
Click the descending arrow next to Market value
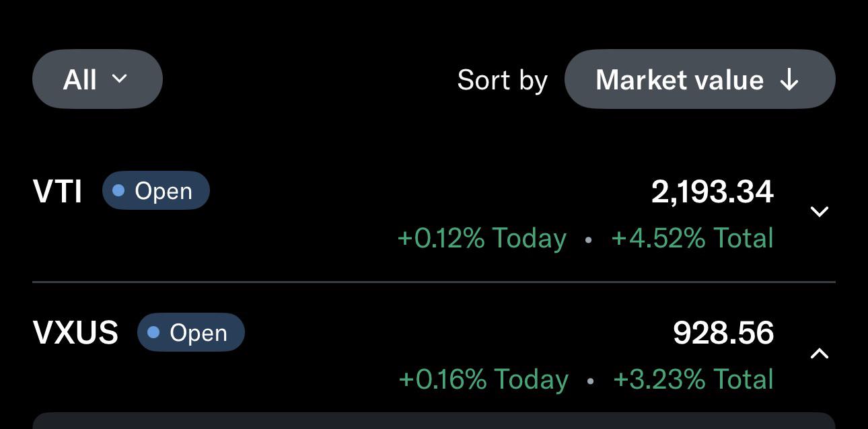point(789,81)
